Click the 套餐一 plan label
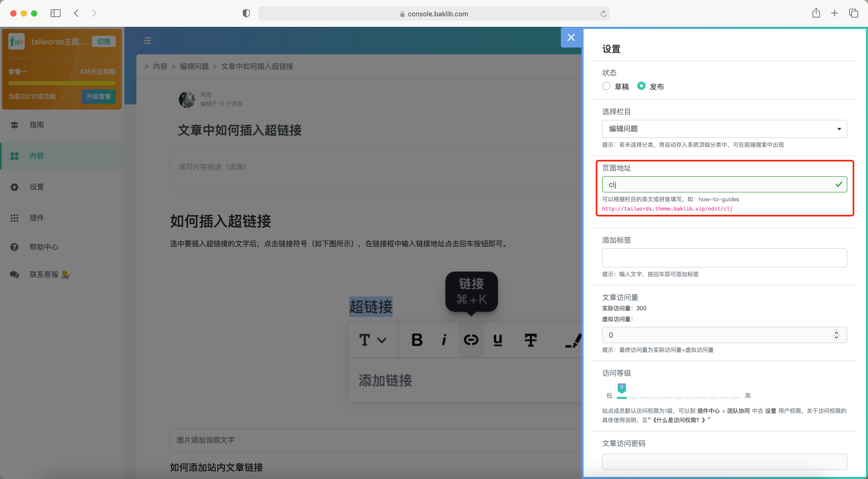This screenshot has width=868, height=479. pos(18,72)
